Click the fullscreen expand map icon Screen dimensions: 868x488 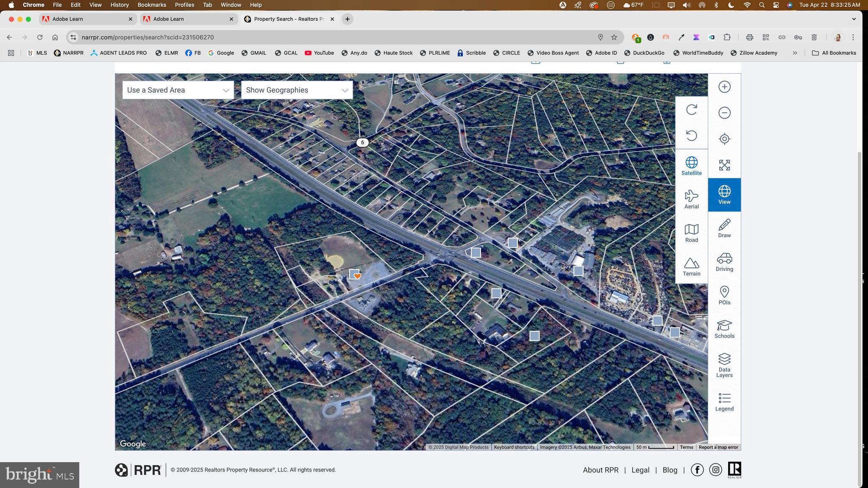coord(724,165)
